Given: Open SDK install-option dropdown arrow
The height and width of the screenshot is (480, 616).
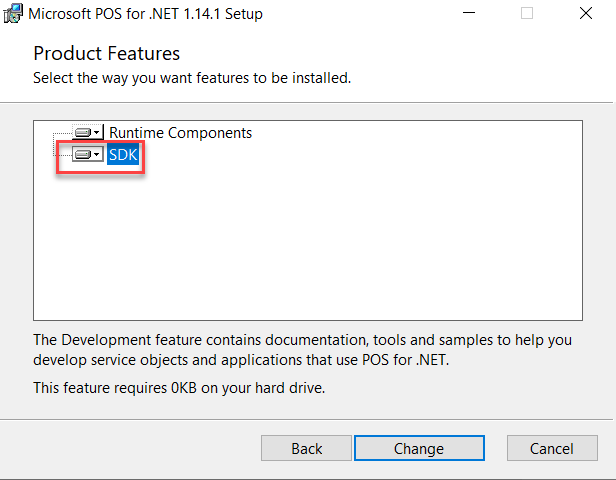Looking at the screenshot, I should (98, 154).
